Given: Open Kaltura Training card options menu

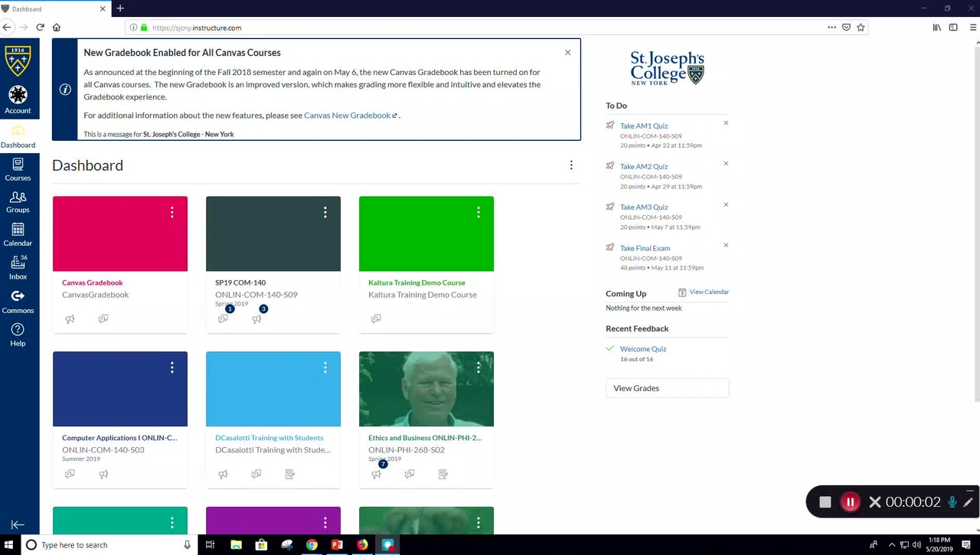Looking at the screenshot, I should (479, 212).
